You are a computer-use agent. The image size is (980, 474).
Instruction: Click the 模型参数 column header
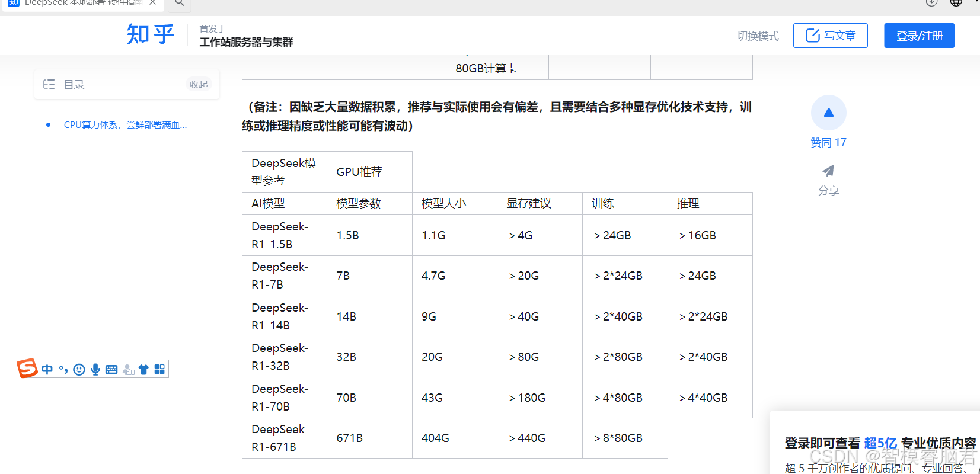pyautogui.click(x=359, y=203)
